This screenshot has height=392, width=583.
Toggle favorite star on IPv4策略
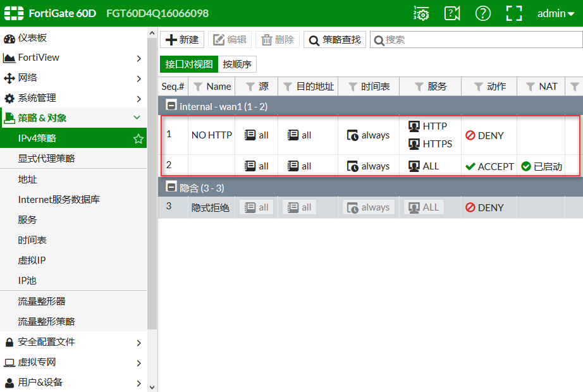pos(138,138)
